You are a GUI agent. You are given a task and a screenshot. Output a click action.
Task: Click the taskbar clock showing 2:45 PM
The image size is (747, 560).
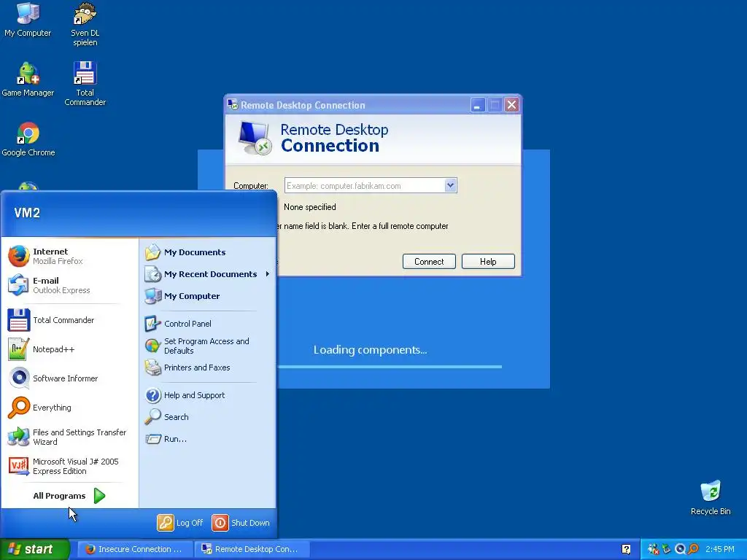click(720, 549)
